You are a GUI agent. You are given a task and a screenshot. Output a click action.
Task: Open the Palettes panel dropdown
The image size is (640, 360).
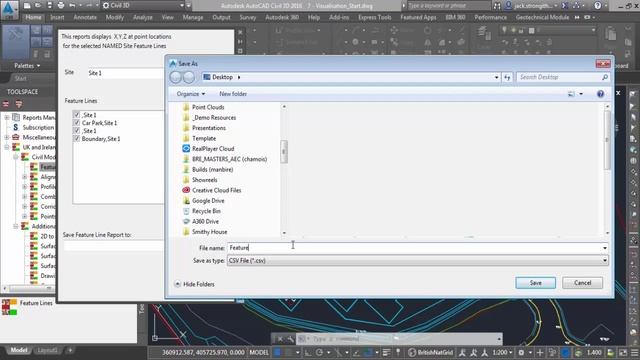(27, 65)
